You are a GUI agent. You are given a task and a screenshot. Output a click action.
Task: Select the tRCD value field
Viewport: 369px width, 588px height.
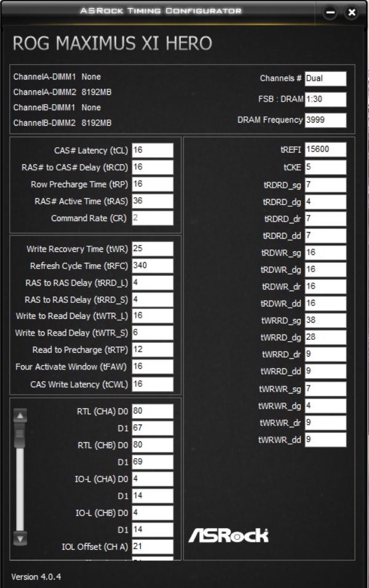pyautogui.click(x=153, y=167)
